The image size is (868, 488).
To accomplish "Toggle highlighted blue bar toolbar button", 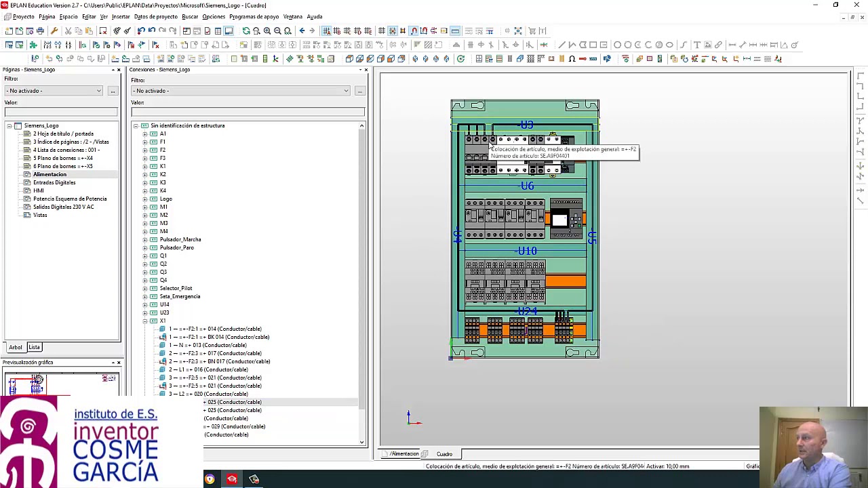I will 455,30.
